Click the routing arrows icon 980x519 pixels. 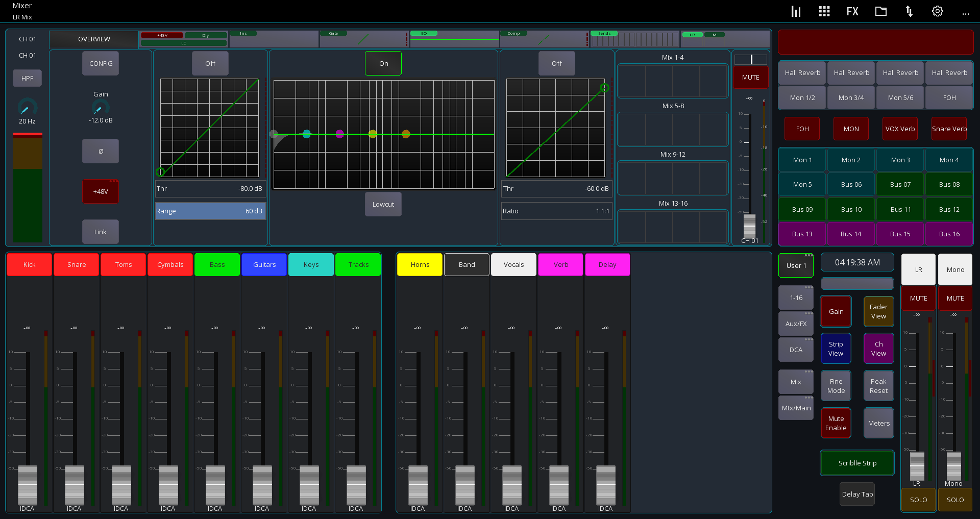click(909, 11)
